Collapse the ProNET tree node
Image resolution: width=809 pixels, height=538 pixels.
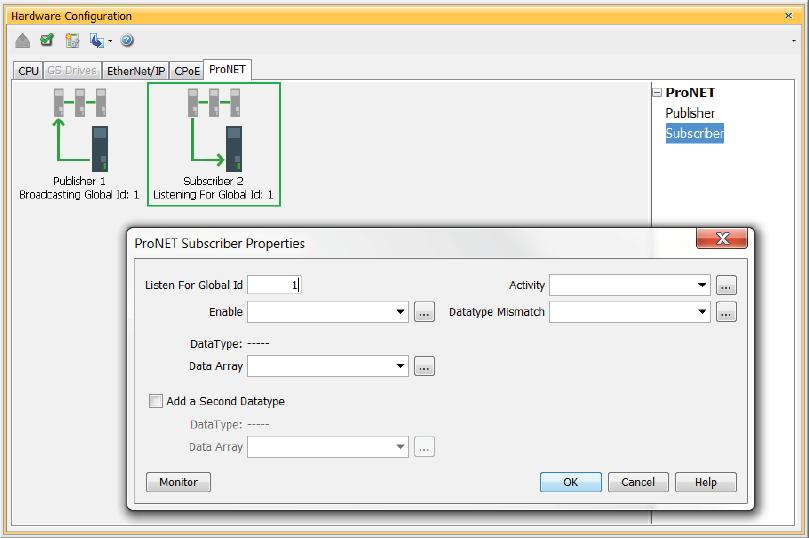click(657, 93)
